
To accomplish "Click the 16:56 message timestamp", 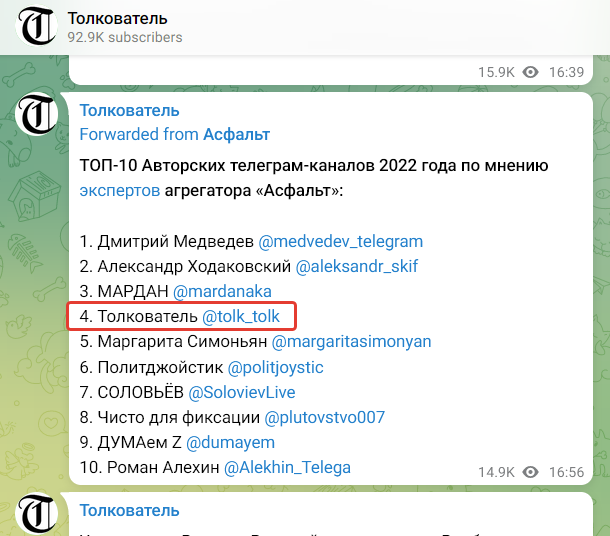I will [566, 472].
